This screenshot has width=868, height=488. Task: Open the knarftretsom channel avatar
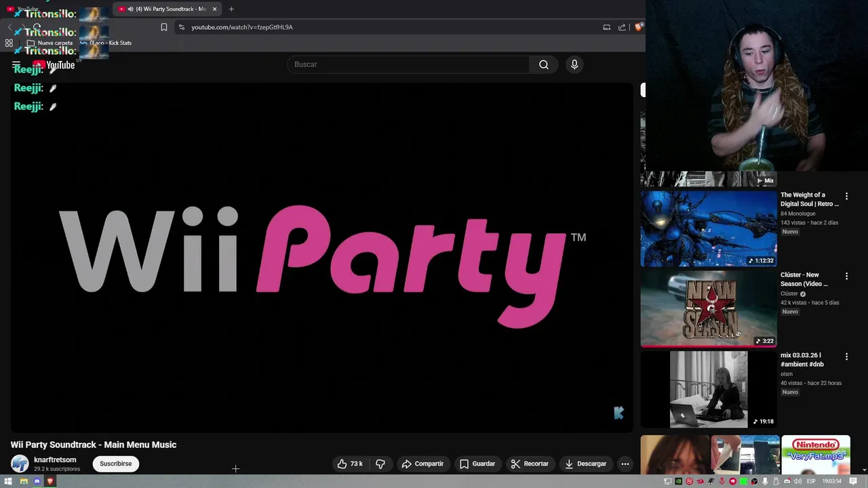point(20,464)
